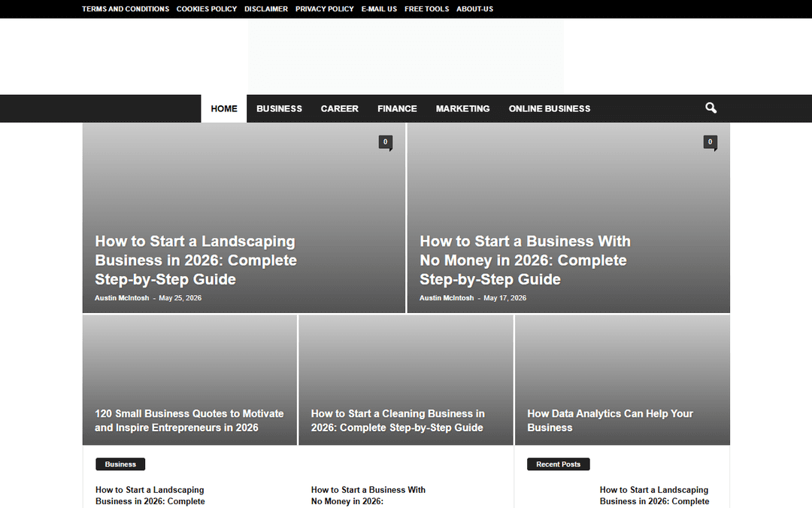The width and height of the screenshot is (812, 508).
Task: Go to Disclaimer page
Action: (266, 9)
